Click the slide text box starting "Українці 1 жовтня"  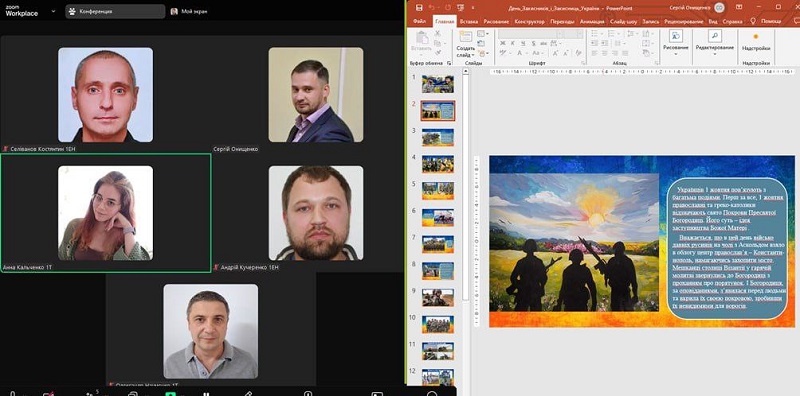click(728, 249)
